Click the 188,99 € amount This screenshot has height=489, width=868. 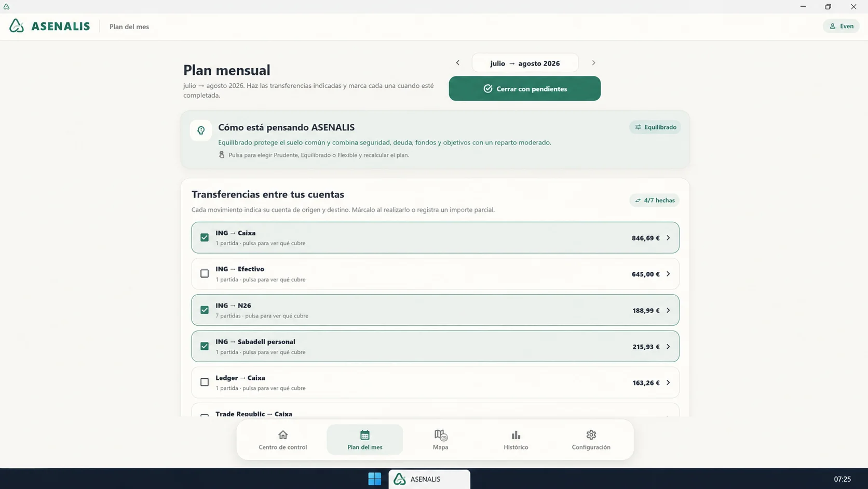pyautogui.click(x=646, y=310)
